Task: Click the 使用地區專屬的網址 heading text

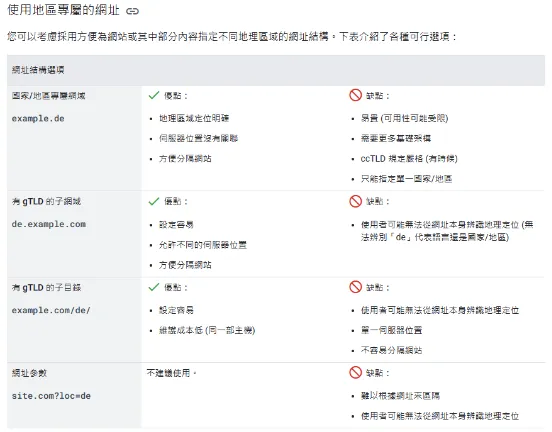Action: pos(64,10)
